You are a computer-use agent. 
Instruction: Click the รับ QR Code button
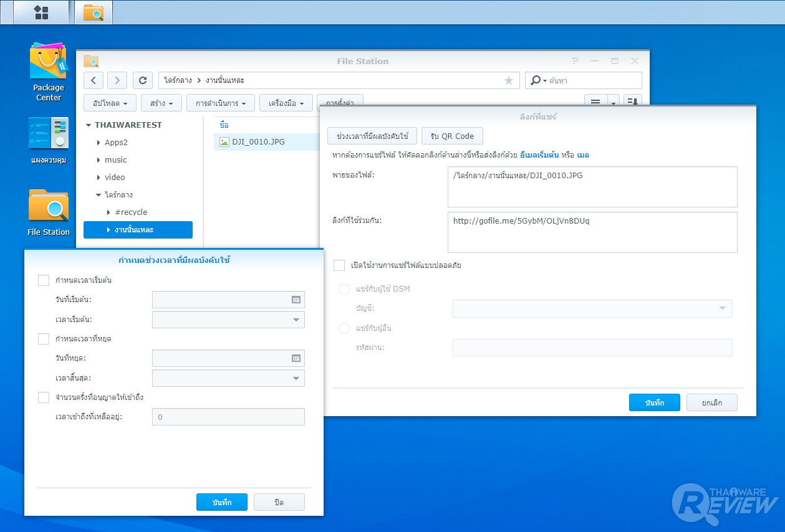452,136
